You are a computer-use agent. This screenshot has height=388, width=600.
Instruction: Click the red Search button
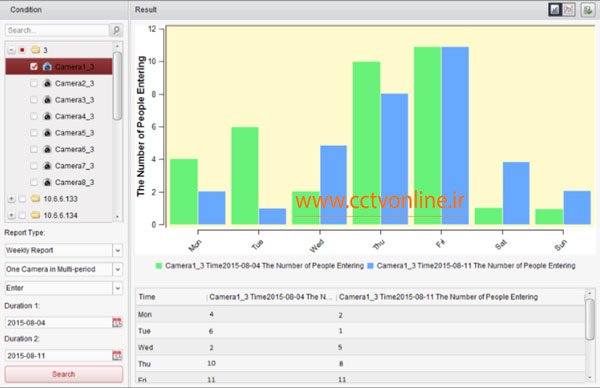pyautogui.click(x=64, y=374)
